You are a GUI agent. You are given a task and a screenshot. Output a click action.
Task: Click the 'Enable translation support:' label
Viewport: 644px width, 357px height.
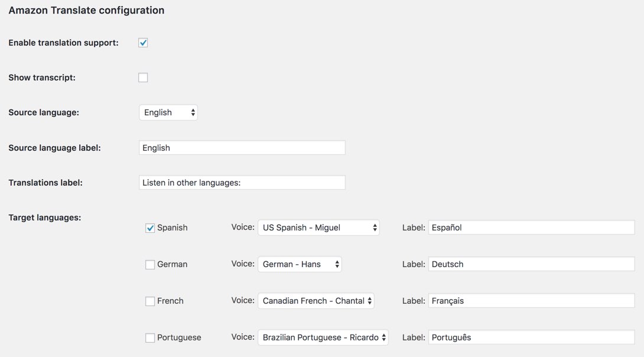64,43
